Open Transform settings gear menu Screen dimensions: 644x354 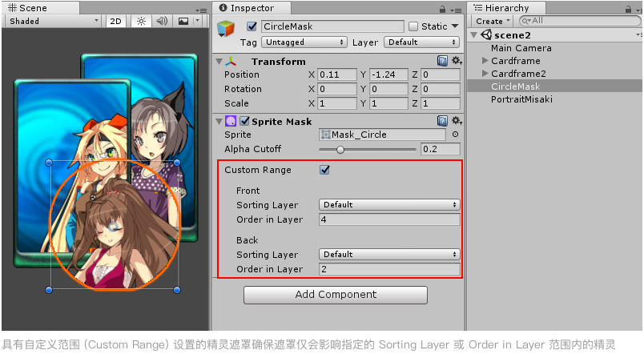point(457,61)
